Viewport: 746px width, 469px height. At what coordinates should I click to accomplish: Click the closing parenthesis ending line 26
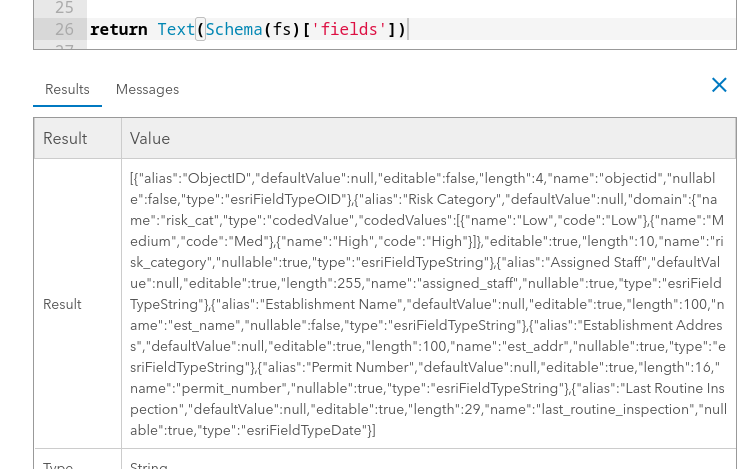401,30
